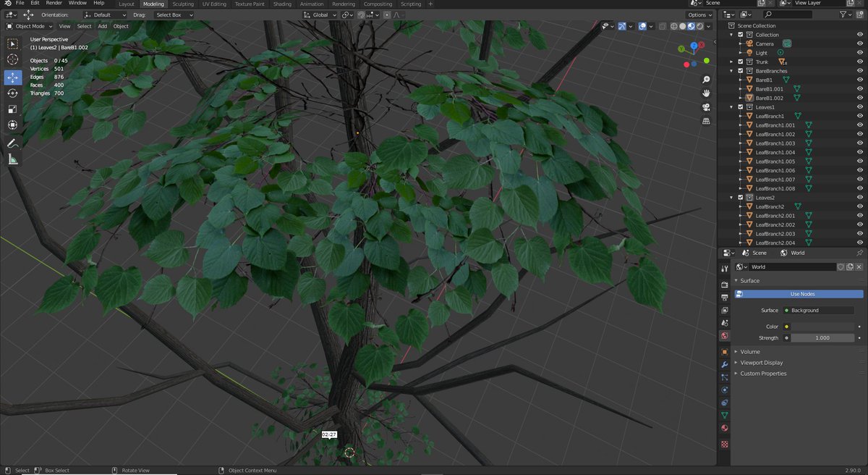Hide the Camera object in outliner
The height and width of the screenshot is (475, 868).
859,43
